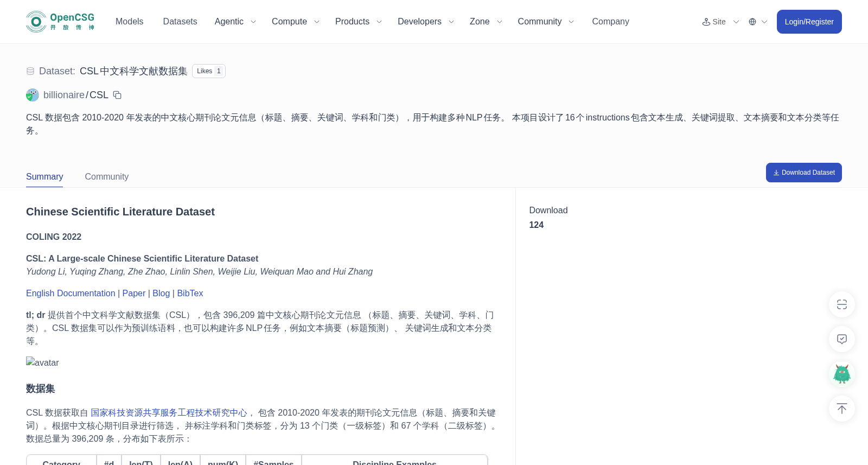Open the scan QR floating button
This screenshot has width=868, height=465.
point(842,304)
